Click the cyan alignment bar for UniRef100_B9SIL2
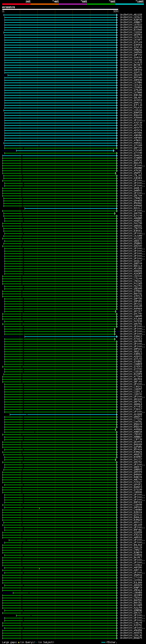This screenshot has width=146, height=644. pos(71,208)
